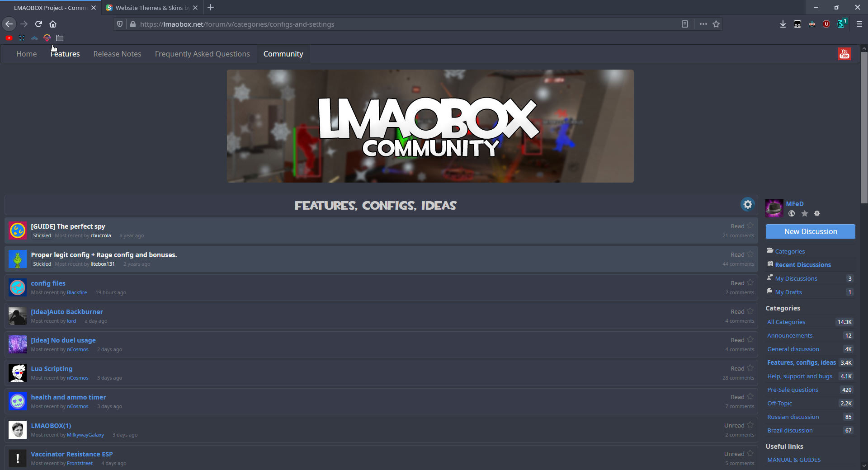868x470 pixels.
Task: Toggle star on config files discussion
Action: click(x=750, y=282)
